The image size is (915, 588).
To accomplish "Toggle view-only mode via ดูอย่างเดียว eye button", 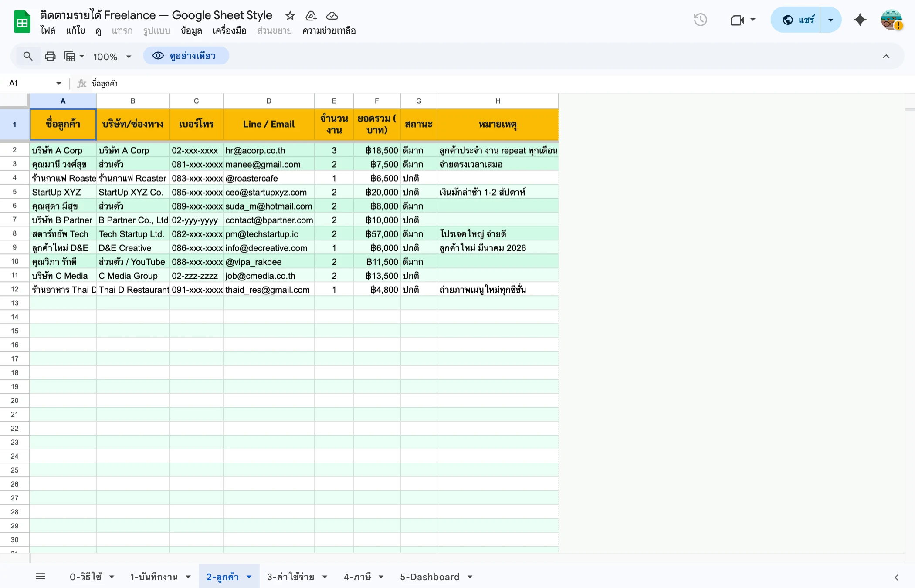I will [x=186, y=56].
